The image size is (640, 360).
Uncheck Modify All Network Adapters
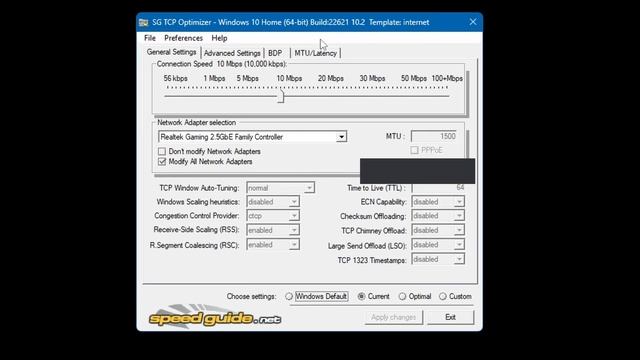[x=162, y=162]
